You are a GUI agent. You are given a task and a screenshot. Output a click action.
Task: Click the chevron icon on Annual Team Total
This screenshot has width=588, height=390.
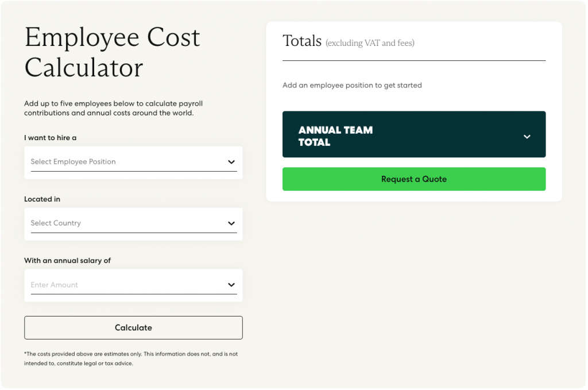point(527,137)
